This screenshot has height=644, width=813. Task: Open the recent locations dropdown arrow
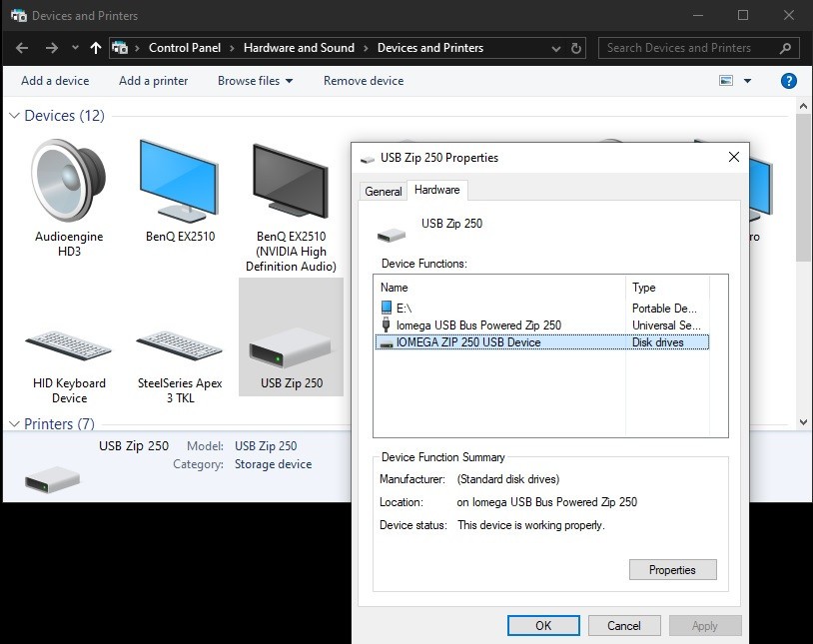(x=75, y=48)
